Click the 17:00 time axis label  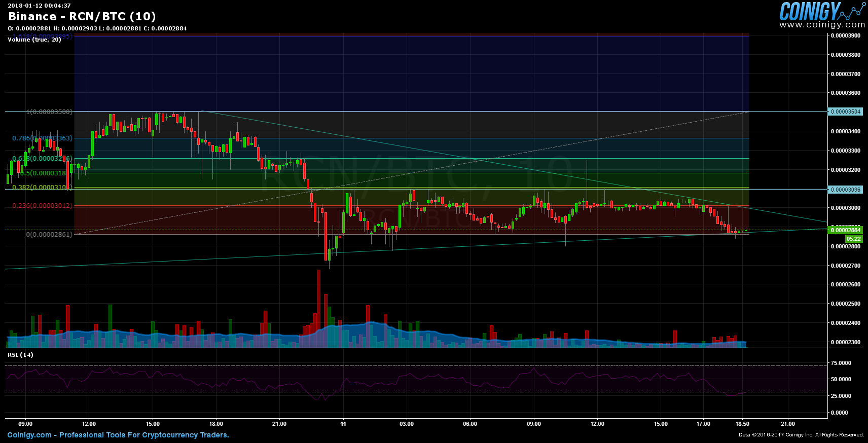[703, 424]
